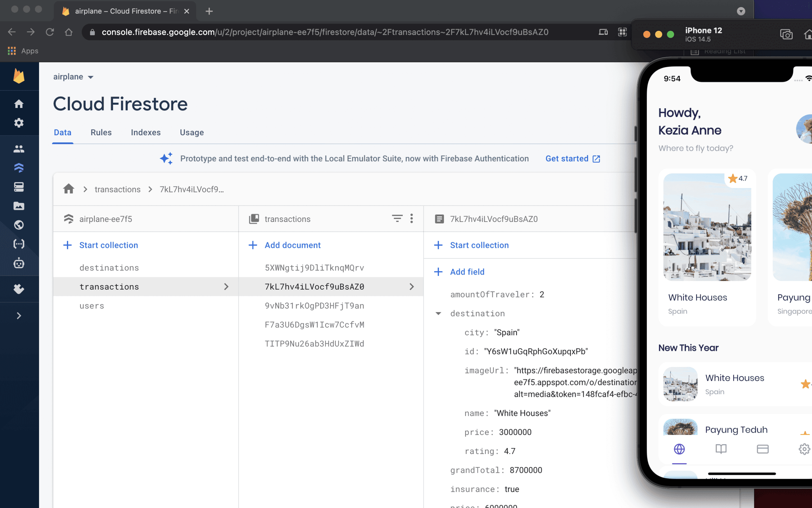This screenshot has width=812, height=508.
Task: Open Functions brackets icon in sidebar
Action: point(19,244)
